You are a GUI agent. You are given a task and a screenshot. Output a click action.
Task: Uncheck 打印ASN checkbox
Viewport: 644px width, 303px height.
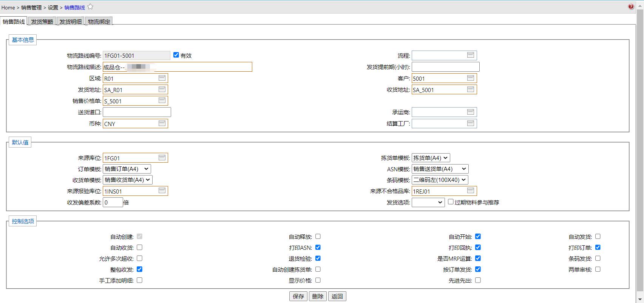pos(318,247)
